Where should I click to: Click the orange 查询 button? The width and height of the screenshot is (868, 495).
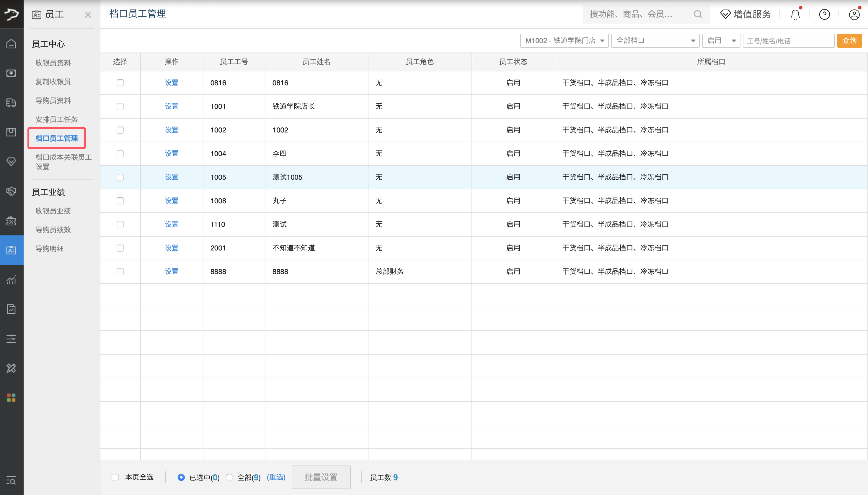coord(849,41)
